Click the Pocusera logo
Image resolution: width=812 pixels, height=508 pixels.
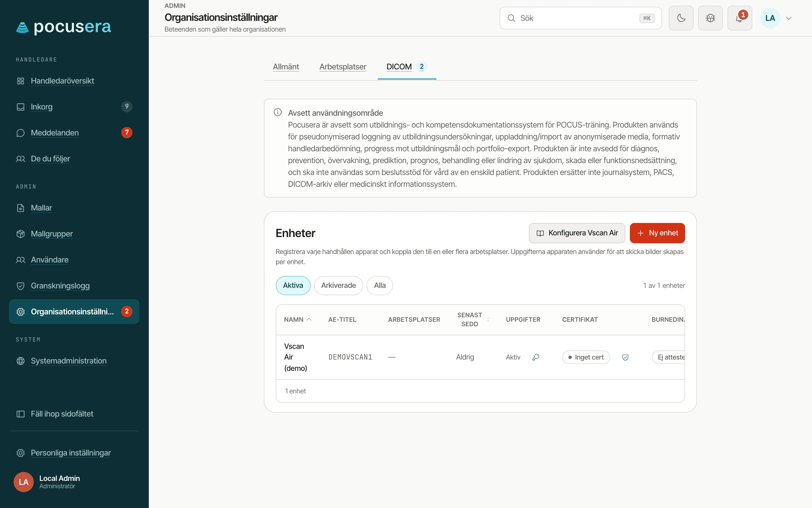click(63, 27)
